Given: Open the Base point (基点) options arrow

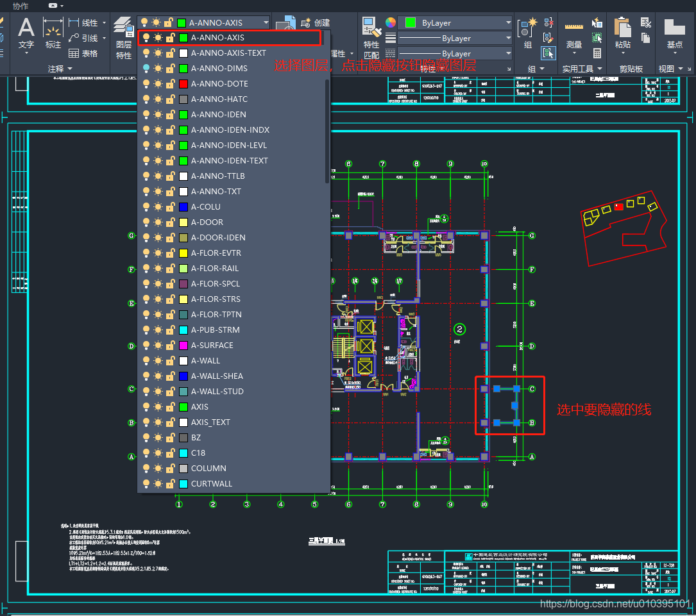Looking at the screenshot, I should point(675,53).
